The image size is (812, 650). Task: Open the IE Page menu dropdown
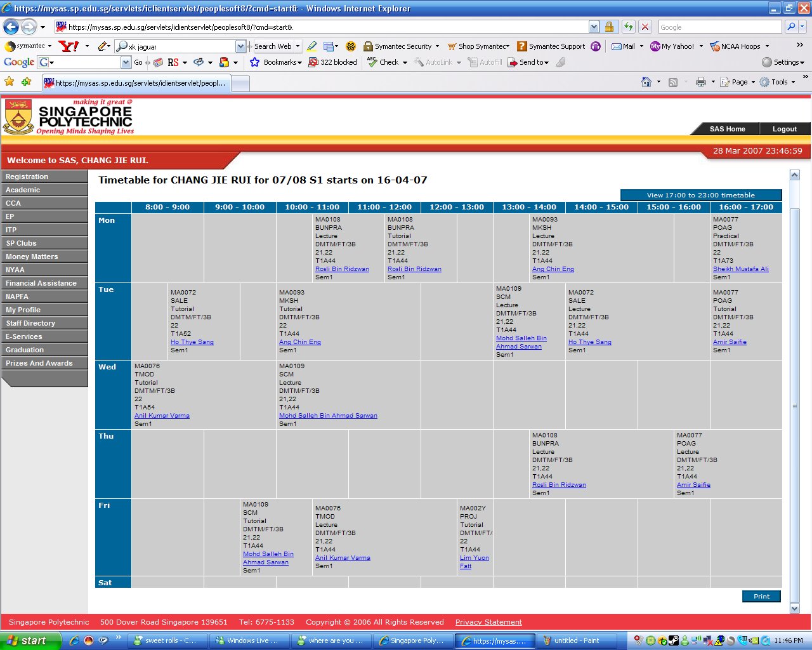point(738,82)
